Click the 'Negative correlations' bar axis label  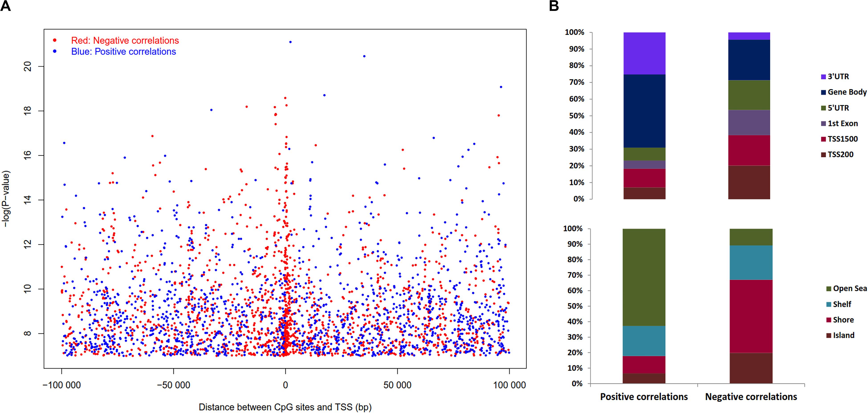[x=751, y=397]
